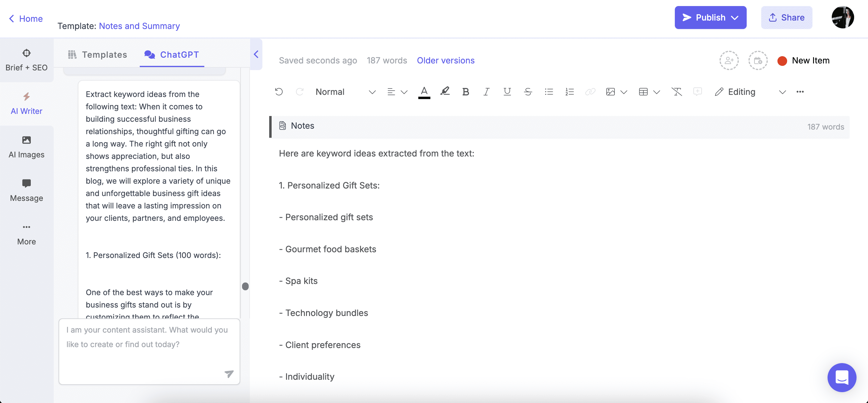Choose the font color tool
This screenshot has height=403, width=868.
(x=424, y=92)
